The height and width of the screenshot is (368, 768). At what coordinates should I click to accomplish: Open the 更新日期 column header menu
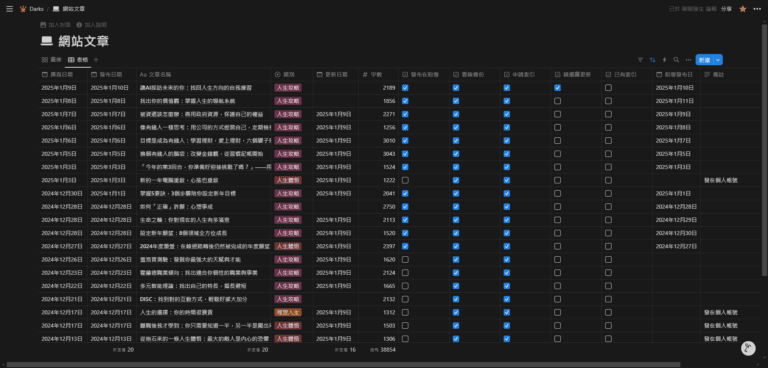336,74
